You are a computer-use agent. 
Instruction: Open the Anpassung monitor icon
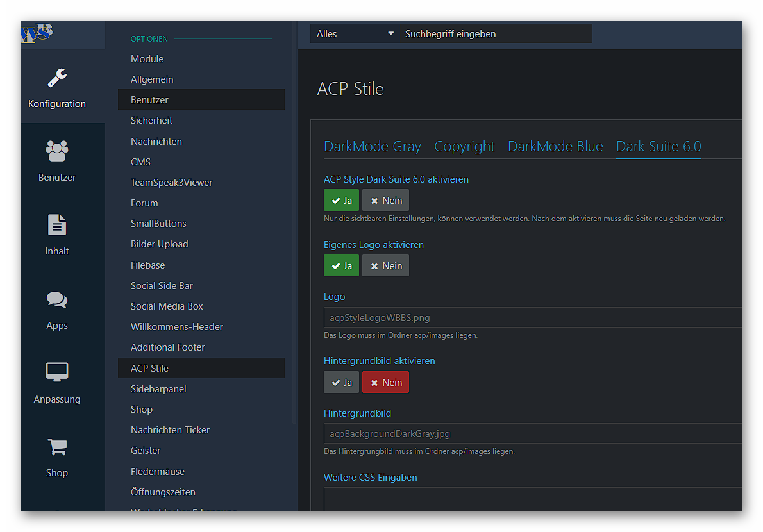pyautogui.click(x=57, y=372)
